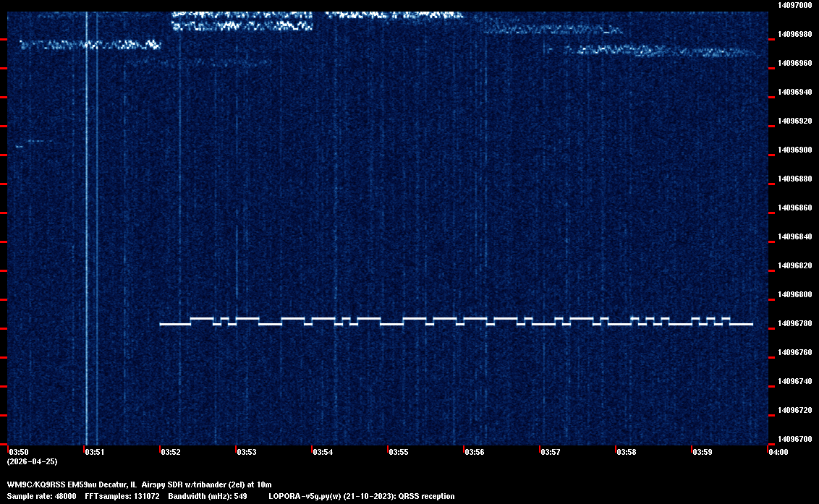Click the 03:58 time axis label
This screenshot has width=819, height=504.
point(626,452)
